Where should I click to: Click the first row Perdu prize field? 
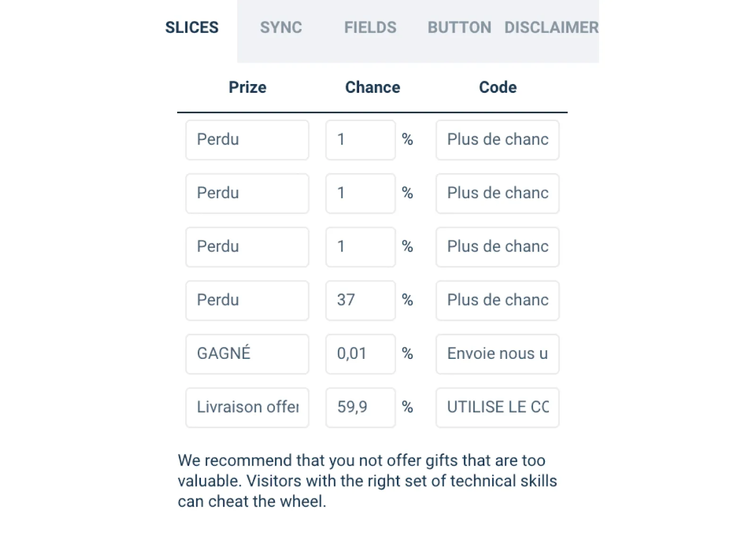click(247, 140)
